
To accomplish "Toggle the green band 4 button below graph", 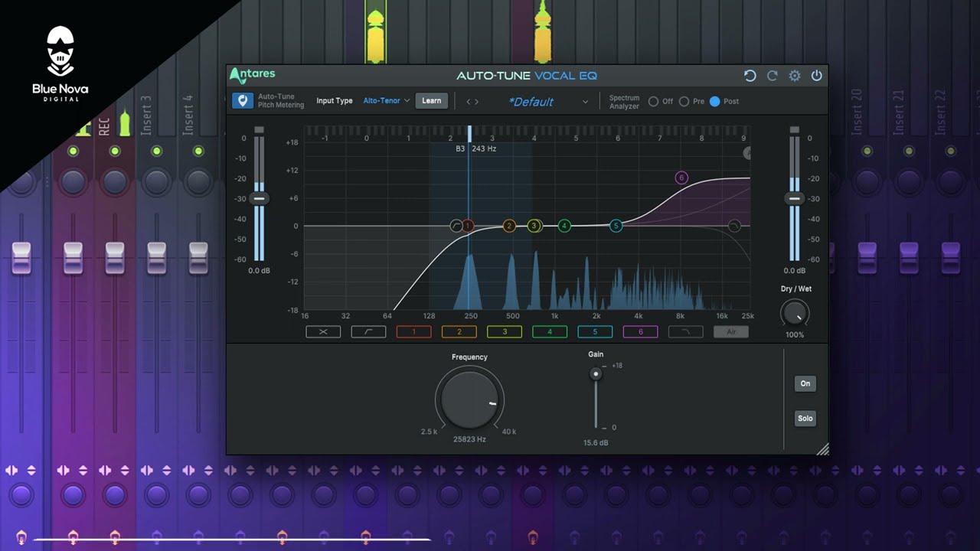I will click(x=550, y=332).
